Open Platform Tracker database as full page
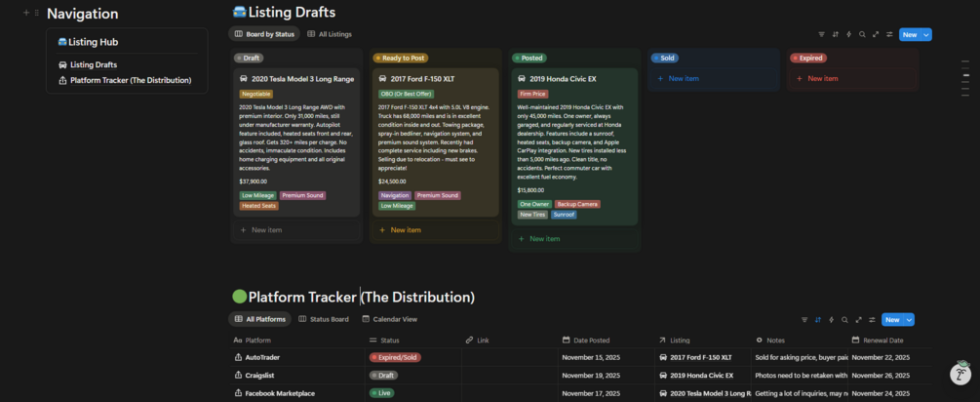 858,319
